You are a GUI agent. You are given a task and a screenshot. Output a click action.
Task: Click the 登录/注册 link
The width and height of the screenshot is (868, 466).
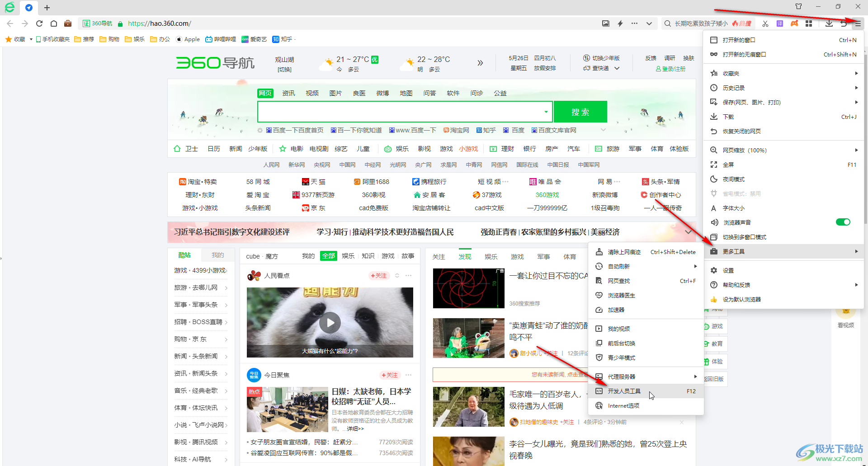[x=670, y=69]
